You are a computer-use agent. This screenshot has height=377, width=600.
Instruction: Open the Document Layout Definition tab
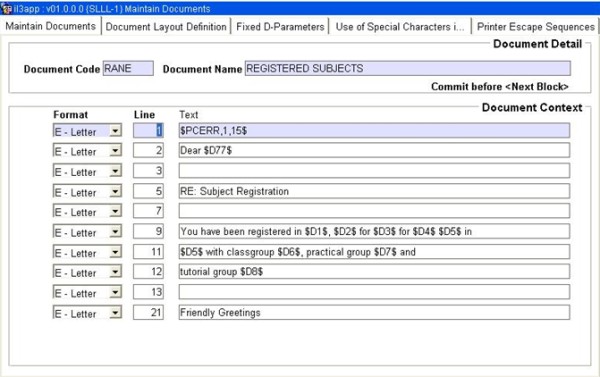pyautogui.click(x=166, y=27)
